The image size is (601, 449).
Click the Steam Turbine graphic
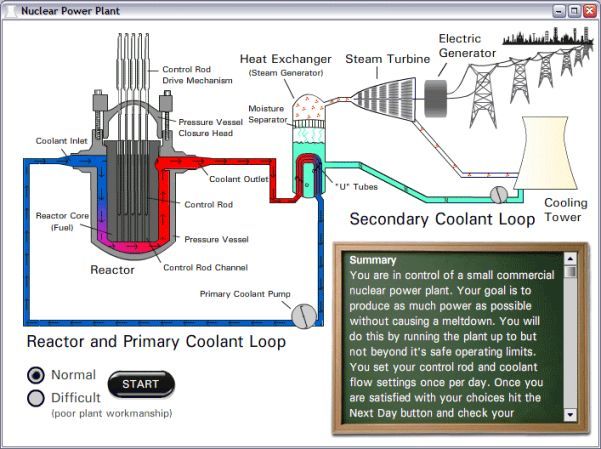tap(384, 99)
